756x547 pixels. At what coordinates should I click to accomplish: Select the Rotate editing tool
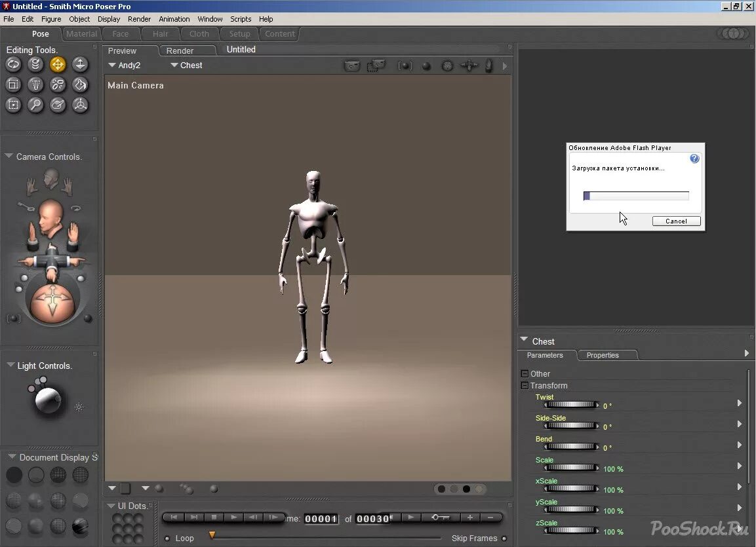click(13, 64)
